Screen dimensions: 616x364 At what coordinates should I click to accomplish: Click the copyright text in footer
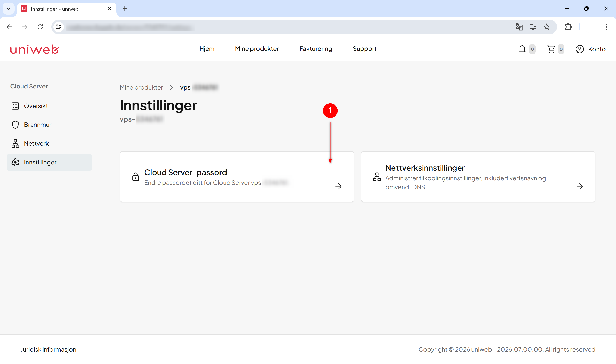pyautogui.click(x=507, y=349)
